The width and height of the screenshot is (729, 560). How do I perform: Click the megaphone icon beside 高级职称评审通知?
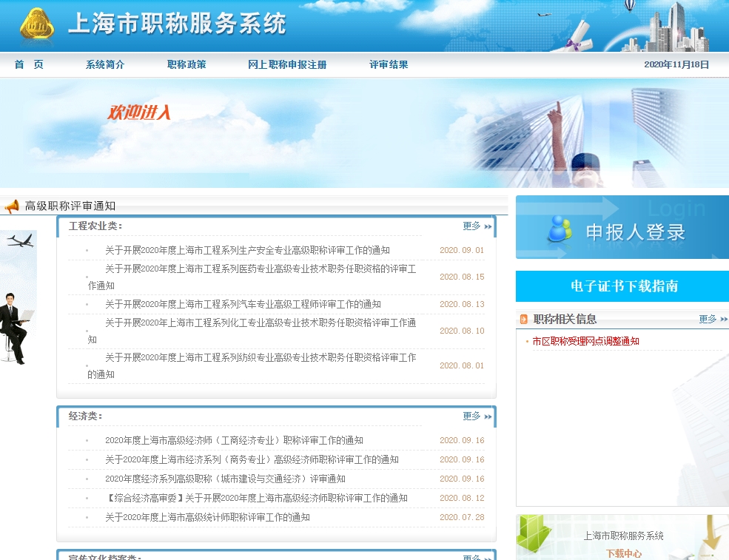tap(12, 206)
